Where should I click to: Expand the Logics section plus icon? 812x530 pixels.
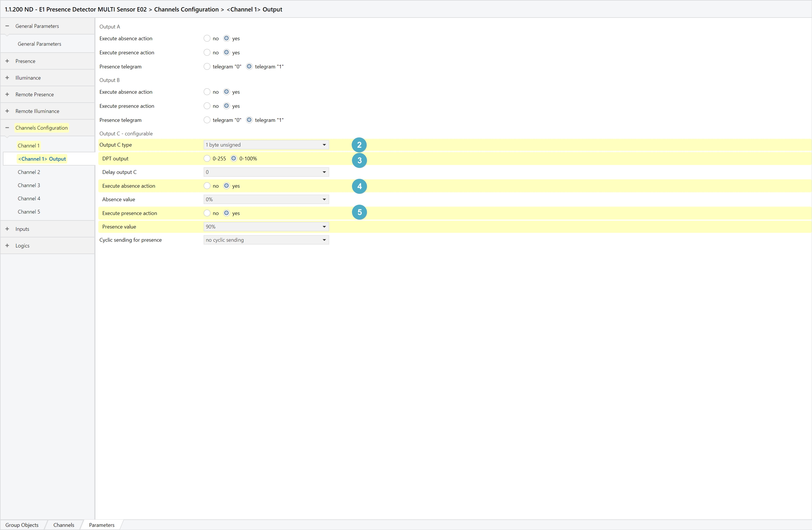7,245
